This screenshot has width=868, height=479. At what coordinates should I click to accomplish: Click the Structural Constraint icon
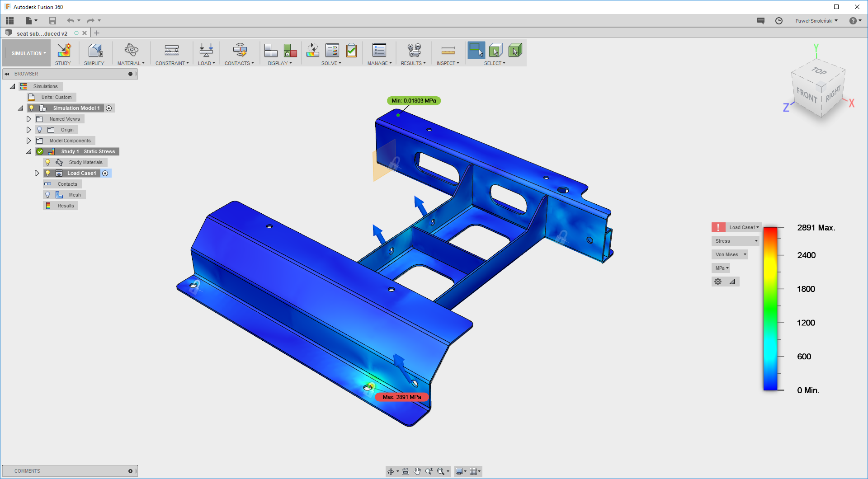(x=172, y=50)
